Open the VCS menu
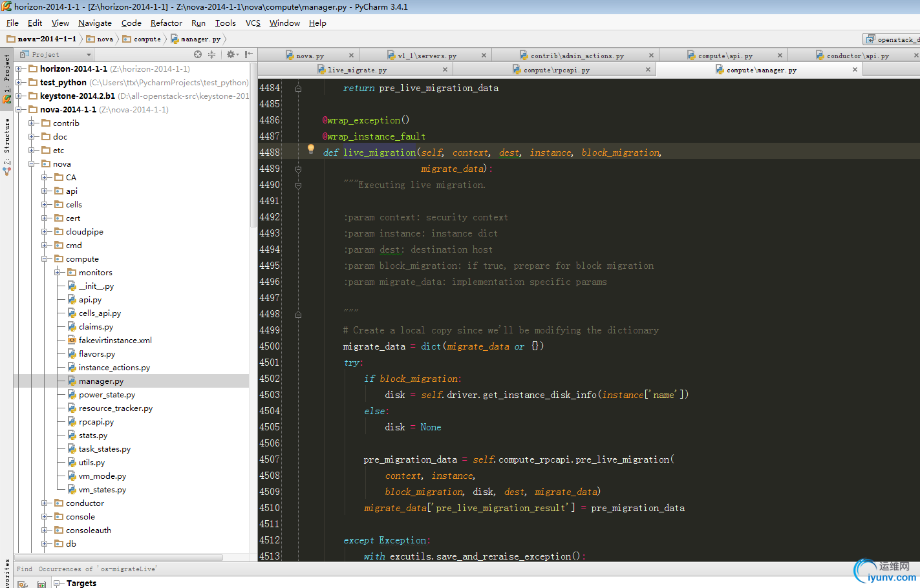Image resolution: width=920 pixels, height=588 pixels. coord(253,23)
